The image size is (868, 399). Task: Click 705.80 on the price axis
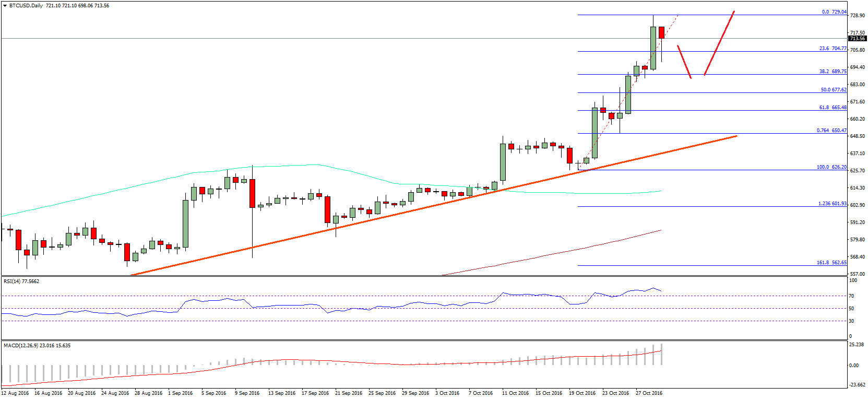coord(858,50)
